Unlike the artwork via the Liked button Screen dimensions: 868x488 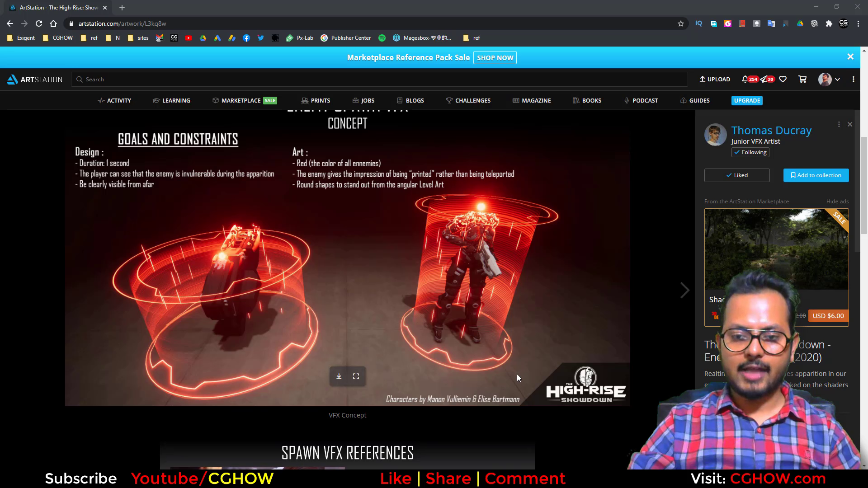click(736, 175)
